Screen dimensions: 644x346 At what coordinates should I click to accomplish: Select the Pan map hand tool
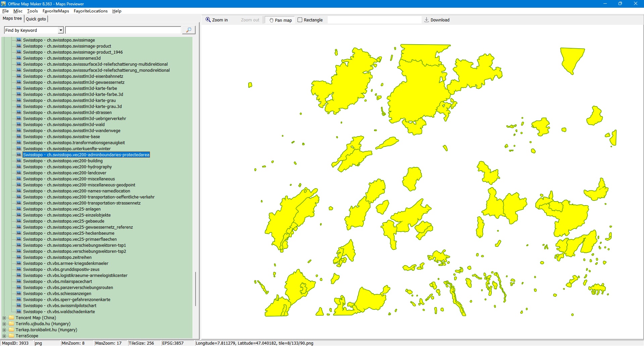[x=280, y=20]
